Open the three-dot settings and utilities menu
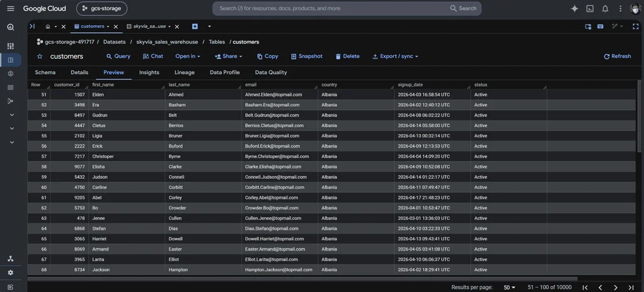The height and width of the screenshot is (292, 644). pos(620,9)
